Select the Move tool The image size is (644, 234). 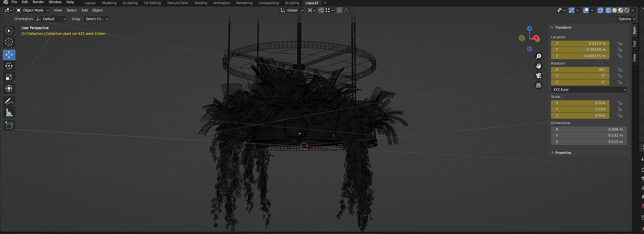click(9, 55)
